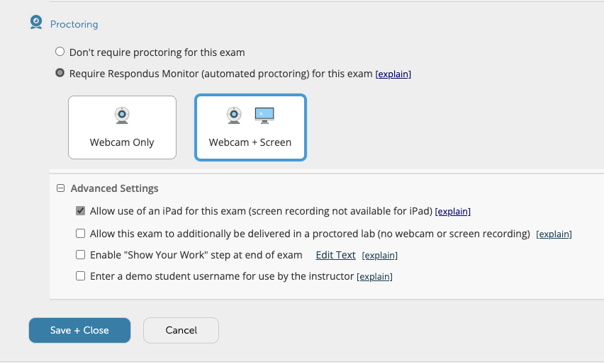Open Edit Text link for Show Your Work

[335, 255]
